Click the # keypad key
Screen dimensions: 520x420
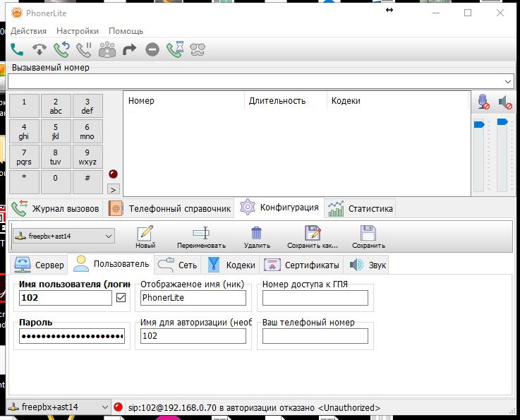coord(87,182)
